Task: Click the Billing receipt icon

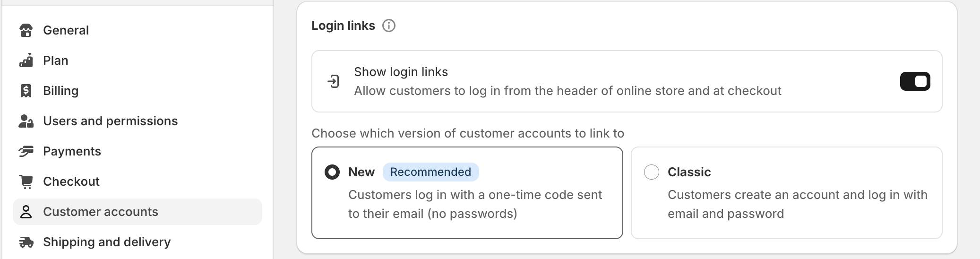Action: coord(26,91)
